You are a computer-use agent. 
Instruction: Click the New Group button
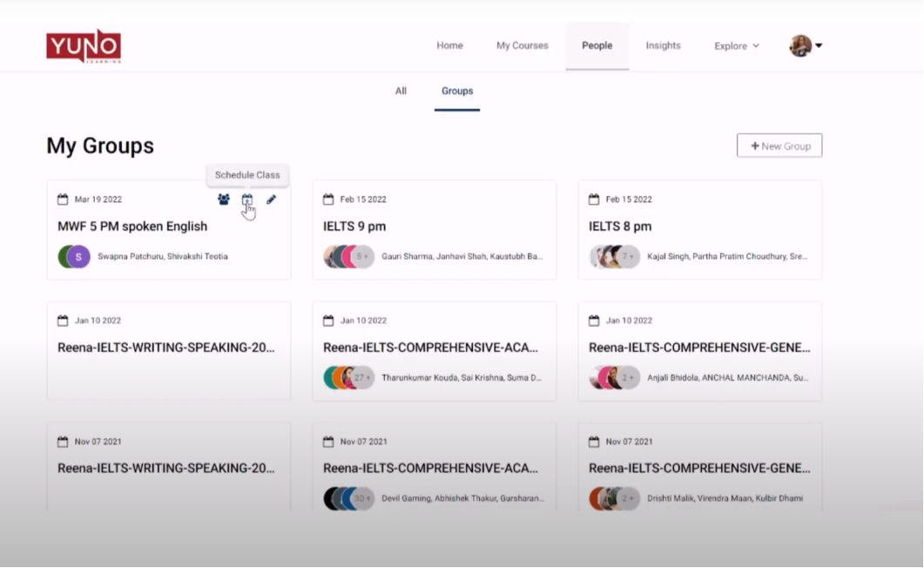779,146
